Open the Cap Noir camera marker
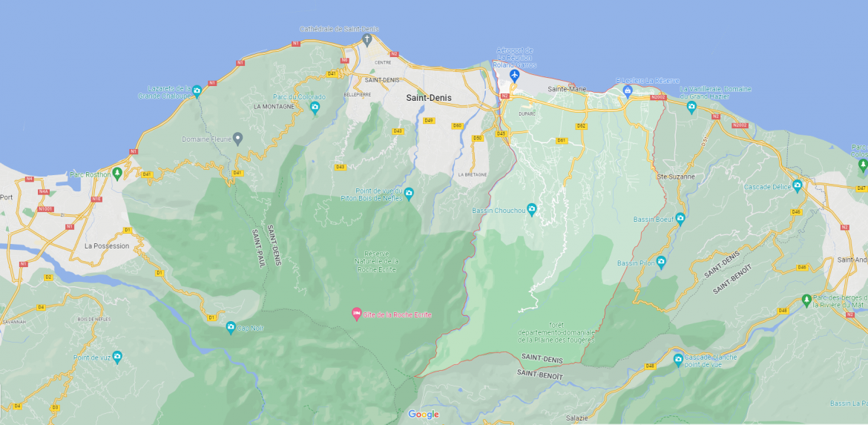868x425 pixels. [231, 327]
